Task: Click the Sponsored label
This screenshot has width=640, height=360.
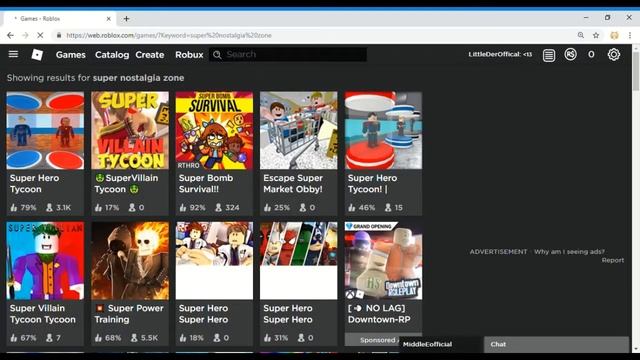Action: point(378,340)
